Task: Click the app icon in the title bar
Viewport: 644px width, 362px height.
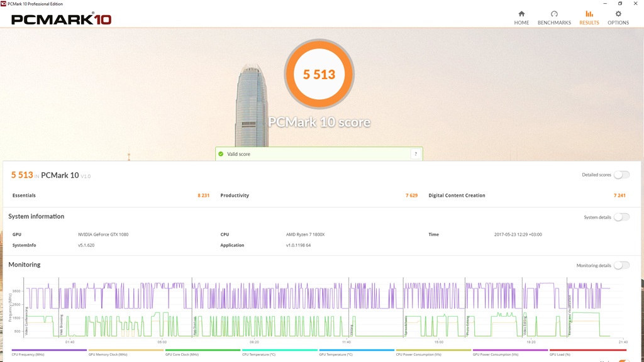Action: (4, 3)
